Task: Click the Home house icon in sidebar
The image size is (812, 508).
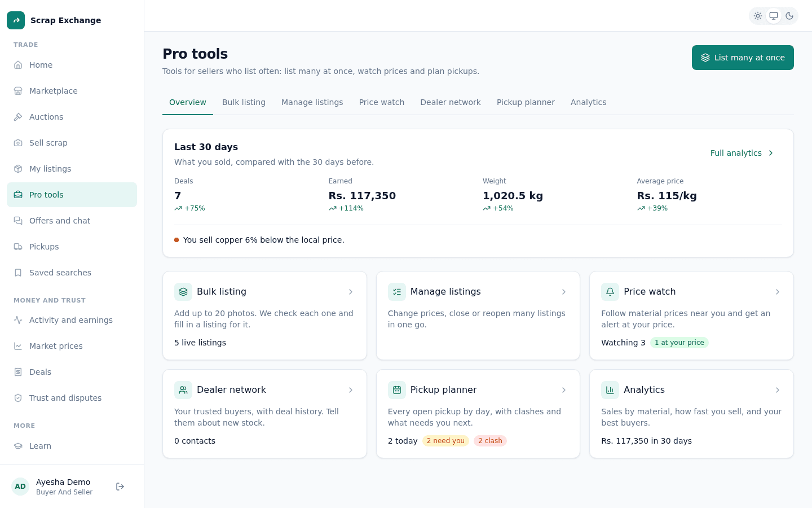Action: 18,65
